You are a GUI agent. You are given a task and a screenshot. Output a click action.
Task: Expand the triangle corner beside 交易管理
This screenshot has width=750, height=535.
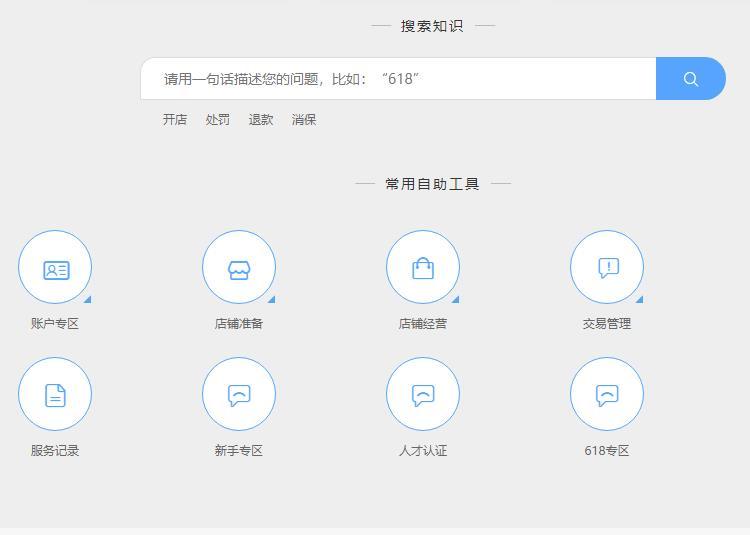point(640,300)
